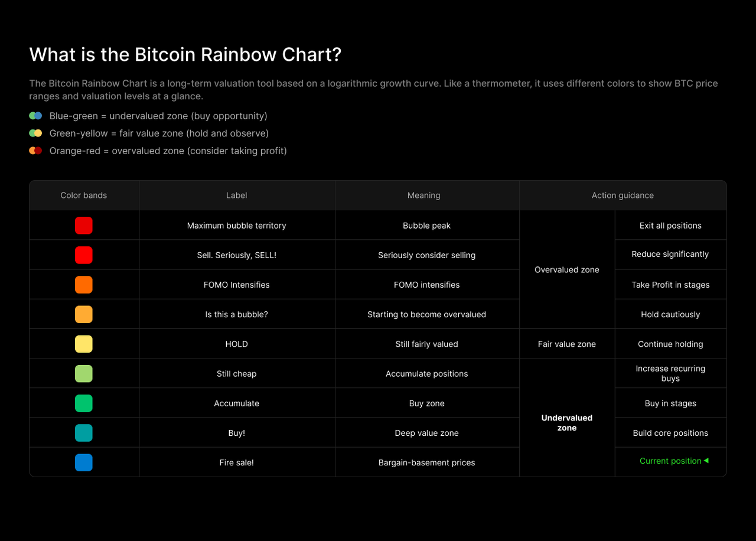Click the What is the Bitcoin Rainbow Chart heading
This screenshot has height=541, width=756.
(185, 54)
